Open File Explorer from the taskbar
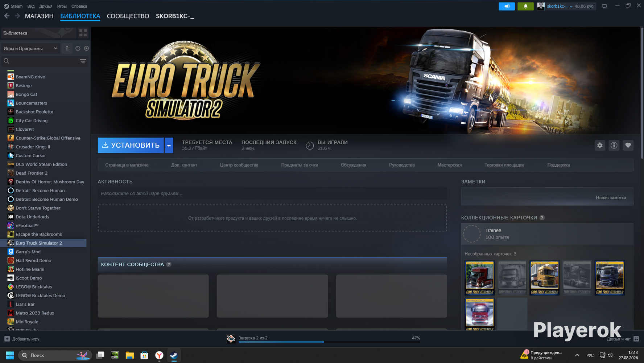 coord(129,355)
